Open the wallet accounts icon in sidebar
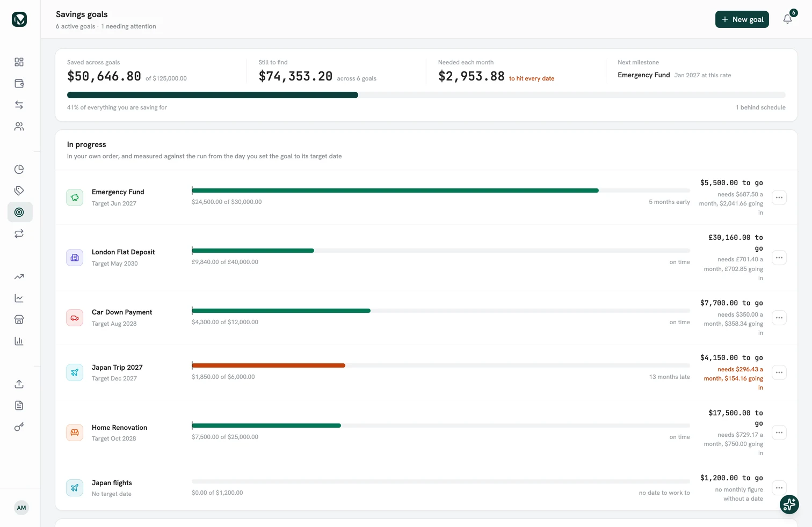812x527 pixels. pos(19,84)
